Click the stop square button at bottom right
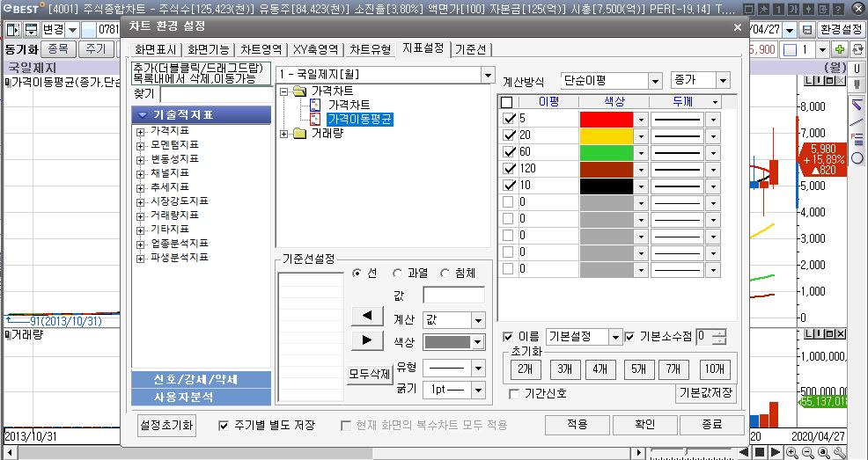Screen dimensions: 868x460 (x=760, y=452)
